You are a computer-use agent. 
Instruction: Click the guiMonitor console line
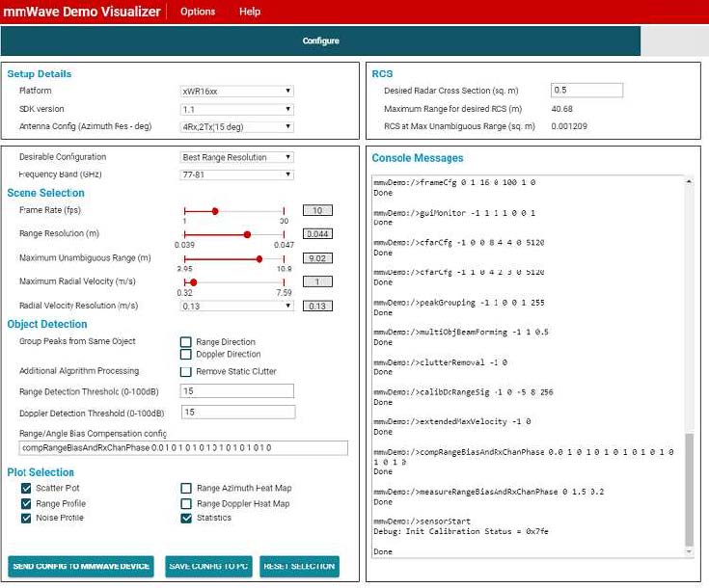click(454, 213)
